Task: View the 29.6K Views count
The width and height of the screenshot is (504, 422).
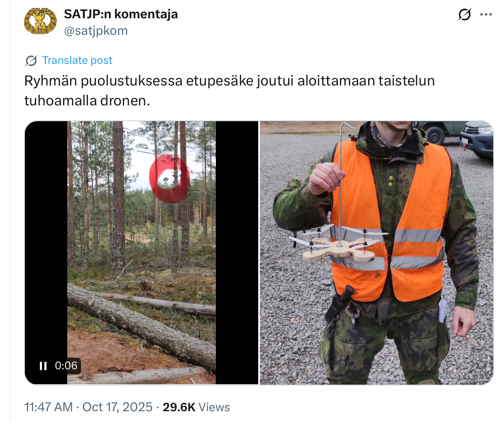Action: pos(196,407)
